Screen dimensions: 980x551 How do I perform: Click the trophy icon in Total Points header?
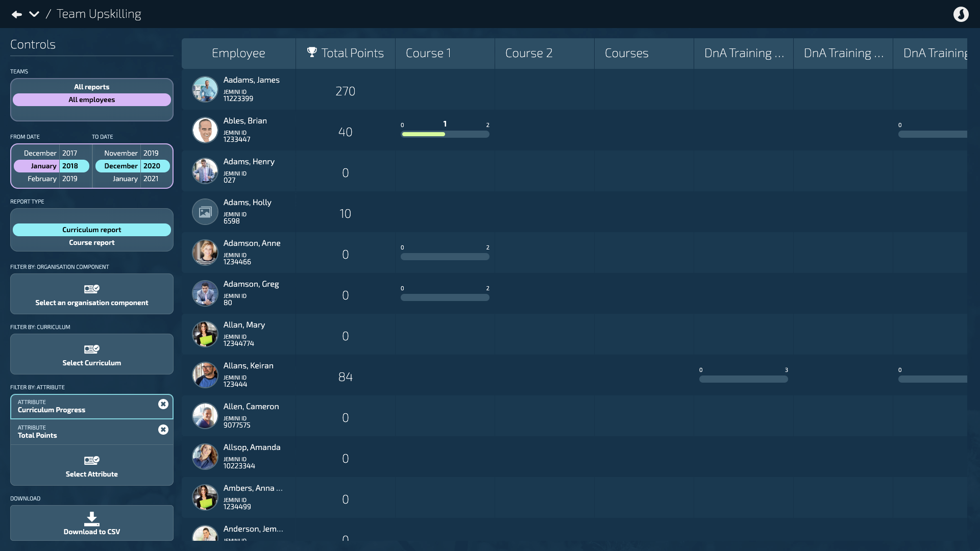pyautogui.click(x=312, y=53)
